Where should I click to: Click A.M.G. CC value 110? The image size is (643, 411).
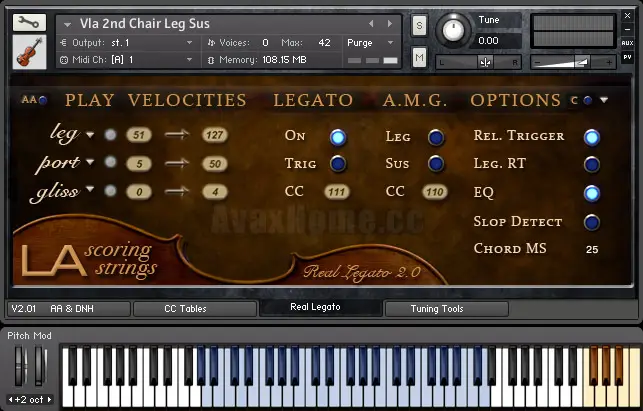[434, 192]
